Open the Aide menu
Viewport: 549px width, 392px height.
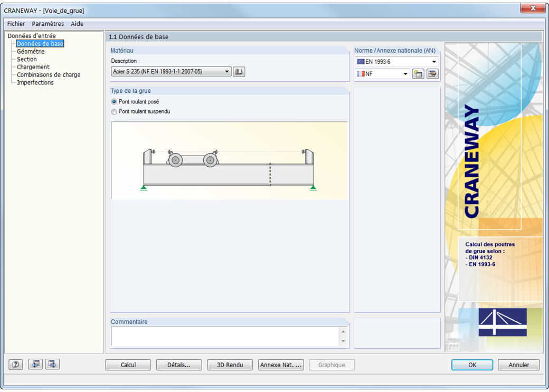point(77,24)
